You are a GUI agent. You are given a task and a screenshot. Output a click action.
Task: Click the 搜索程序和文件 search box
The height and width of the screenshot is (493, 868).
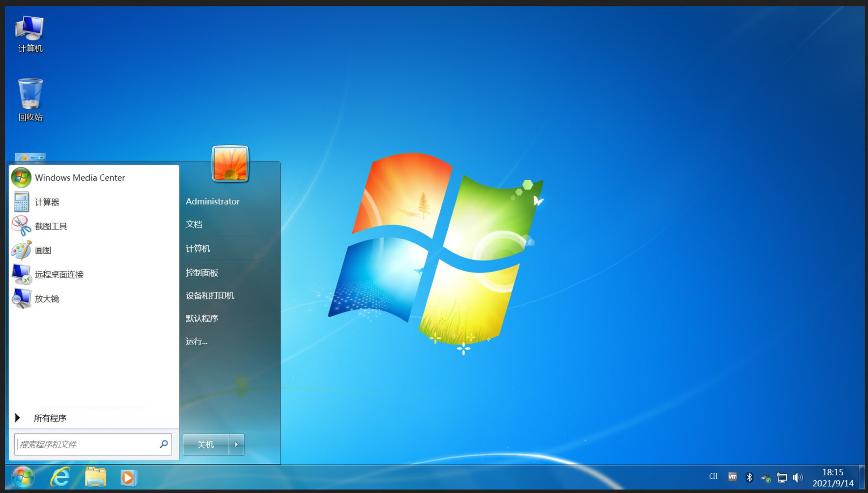pos(93,444)
